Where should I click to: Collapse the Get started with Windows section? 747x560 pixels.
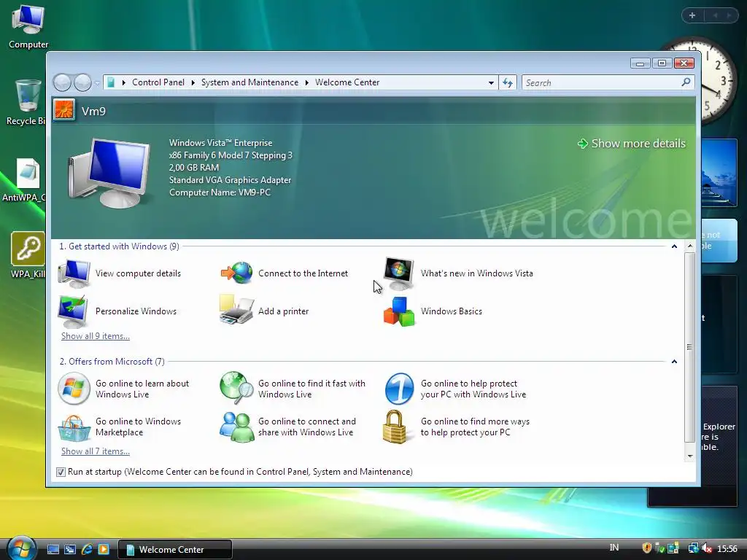tap(674, 246)
